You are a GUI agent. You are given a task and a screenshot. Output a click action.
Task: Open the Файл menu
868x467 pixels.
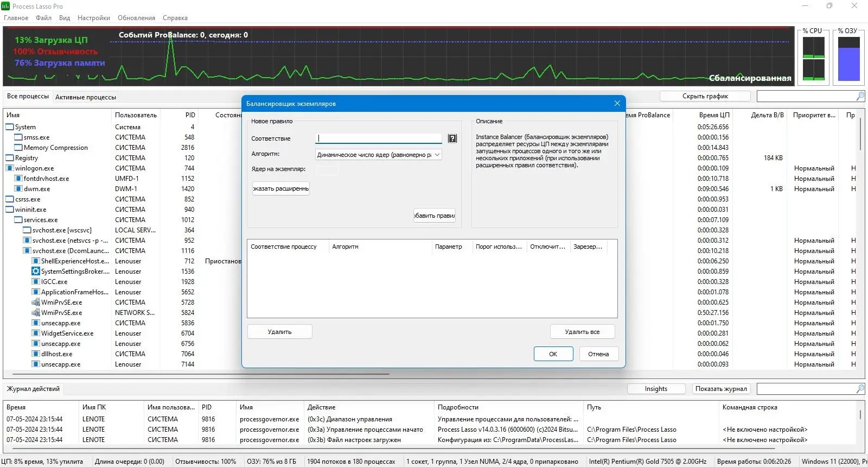[x=44, y=18]
